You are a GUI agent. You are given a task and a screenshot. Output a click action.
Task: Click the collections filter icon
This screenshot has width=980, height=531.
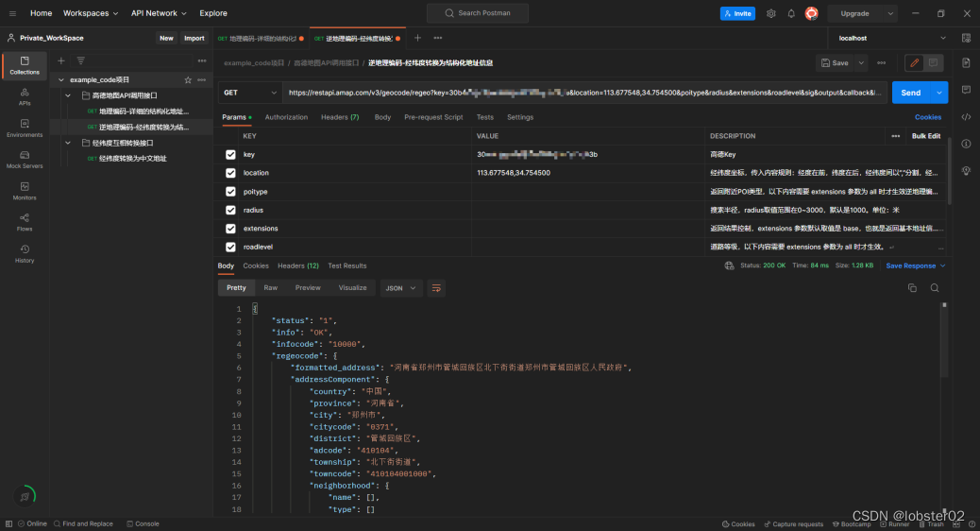(x=80, y=60)
